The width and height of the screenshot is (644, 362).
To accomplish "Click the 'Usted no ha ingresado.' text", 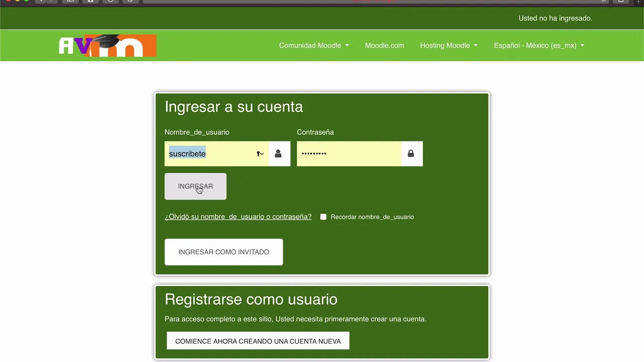I will [x=555, y=18].
